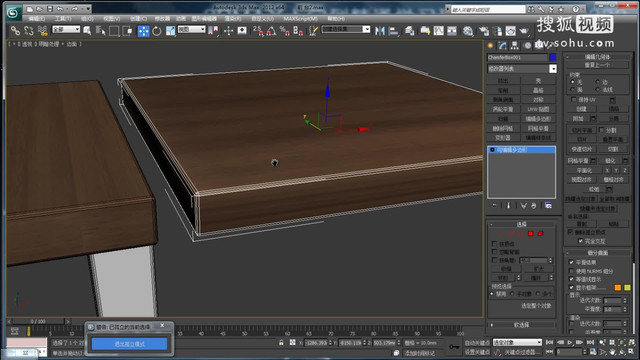Screen dimensions: 640x360
Task: Open the 渲染(R) menu
Action: [232, 19]
